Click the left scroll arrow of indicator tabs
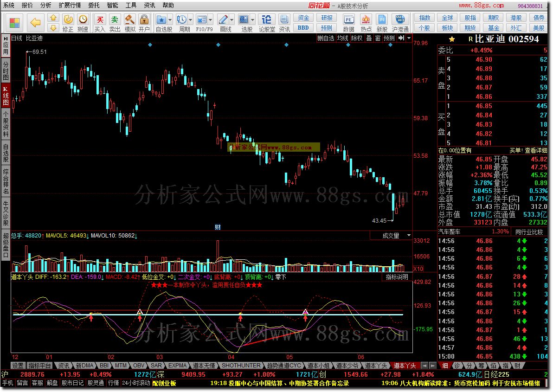 [x=424, y=366]
